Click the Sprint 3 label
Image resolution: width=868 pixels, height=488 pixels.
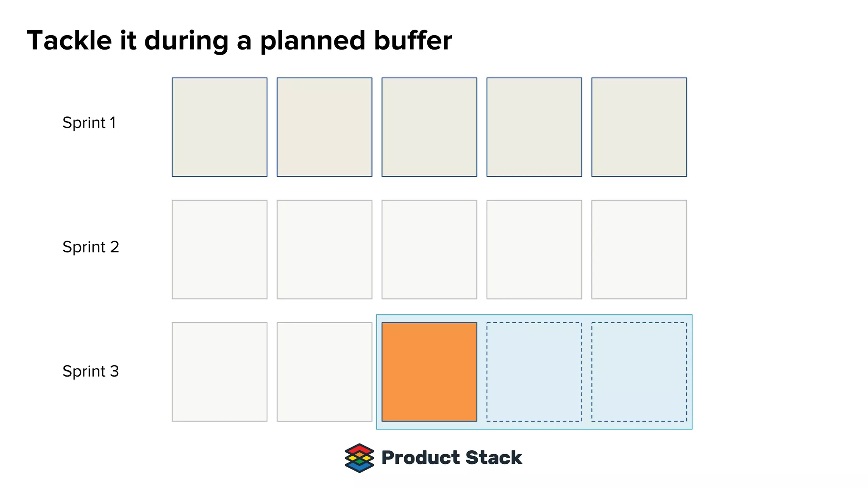[91, 371]
